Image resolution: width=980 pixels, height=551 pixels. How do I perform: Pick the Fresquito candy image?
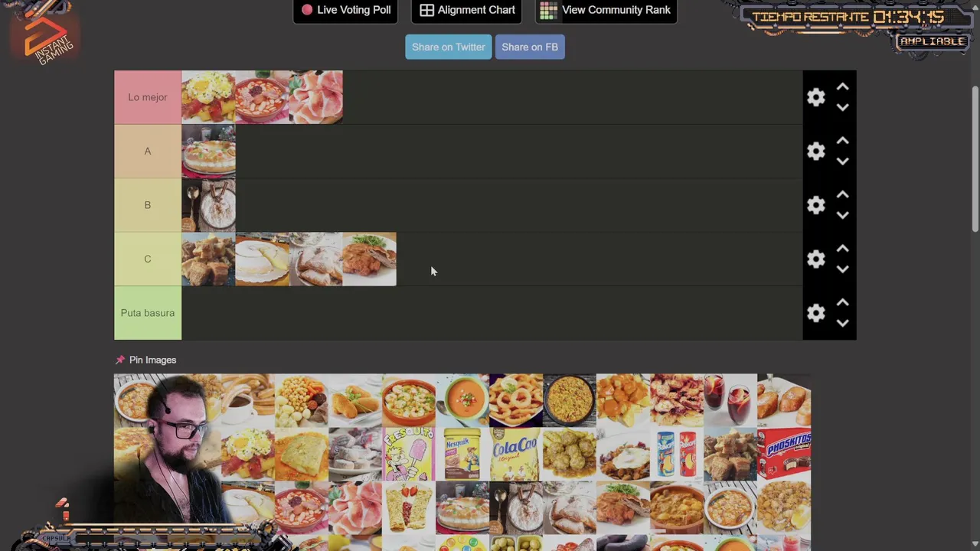click(409, 454)
